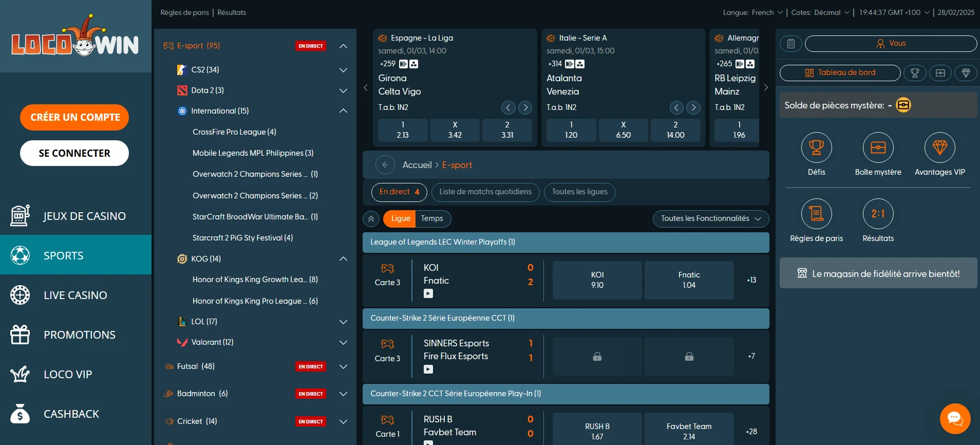
Task: Show next market for Atalanta match
Action: tap(693, 107)
